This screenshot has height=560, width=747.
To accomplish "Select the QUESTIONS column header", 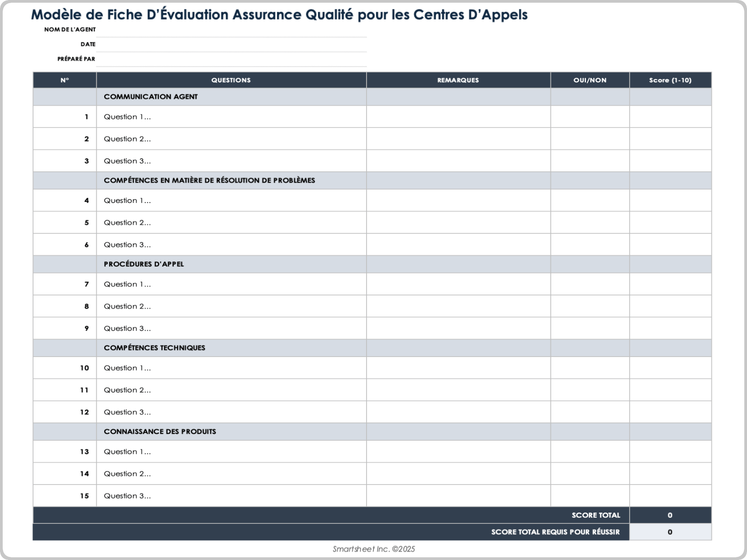I will tap(231, 80).
